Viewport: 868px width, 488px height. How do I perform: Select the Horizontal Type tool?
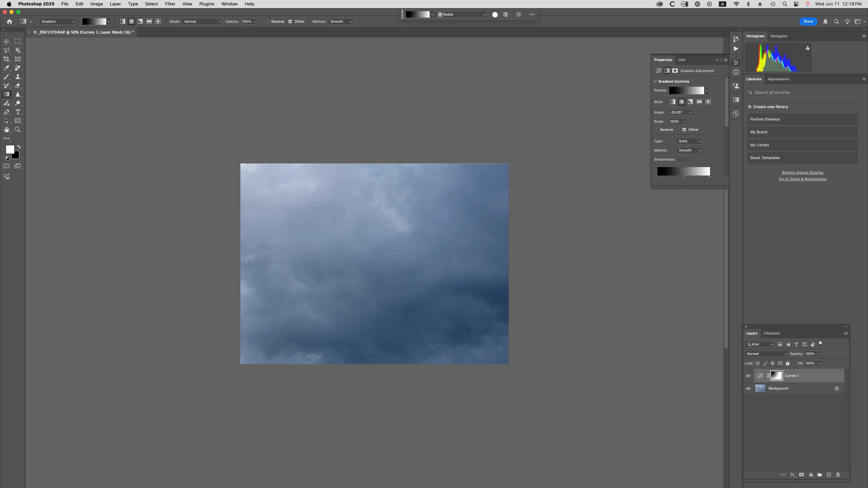(x=18, y=112)
